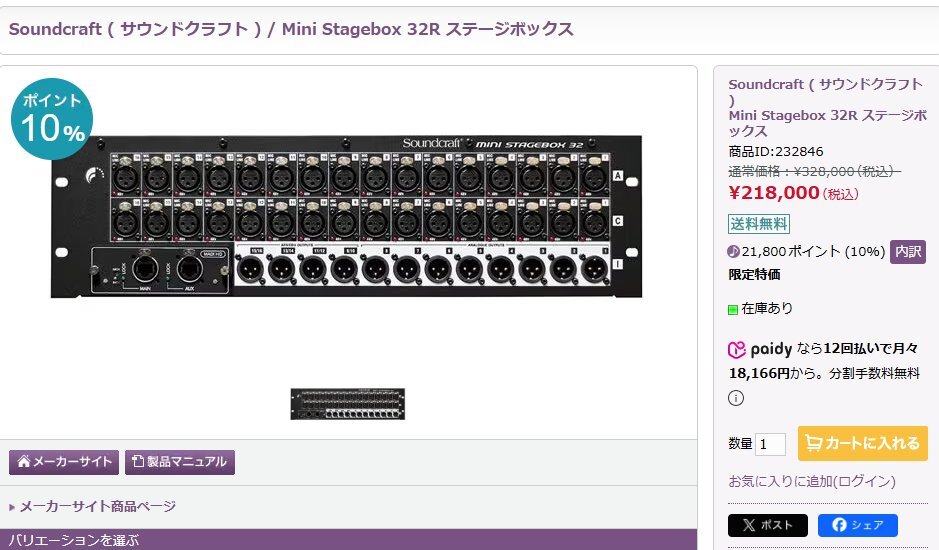Share via Facebook シェア button
The width and height of the screenshot is (939, 550).
[x=858, y=525]
